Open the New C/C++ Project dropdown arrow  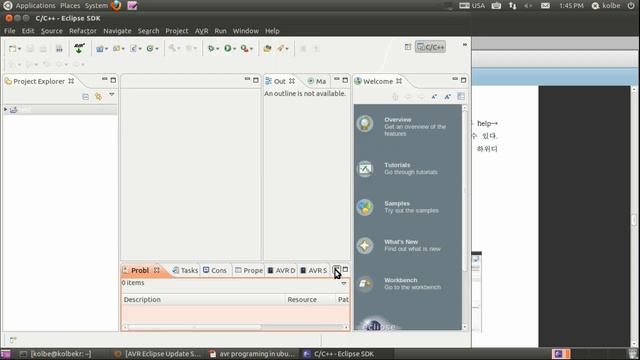(106, 49)
